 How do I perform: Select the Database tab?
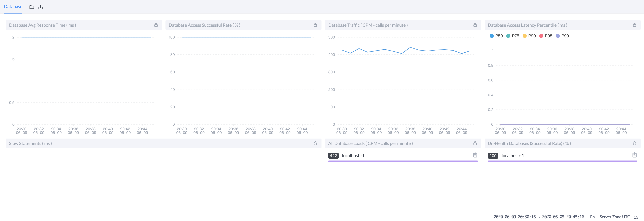click(13, 7)
